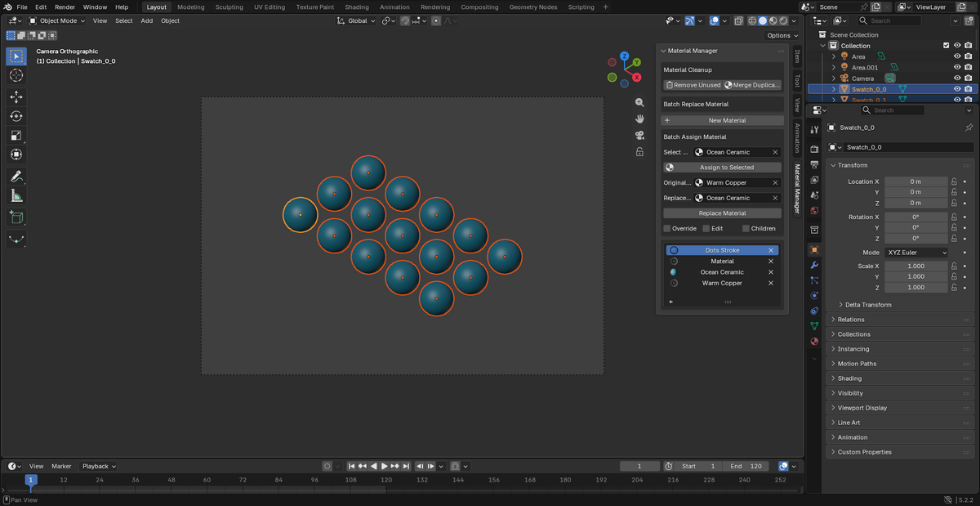Open the World properties tab icon
Image resolution: width=980 pixels, height=506 pixels.
tap(814, 211)
